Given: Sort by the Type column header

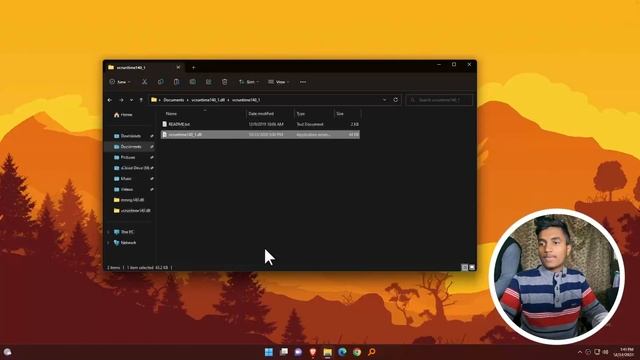Looking at the screenshot, I should pyautogui.click(x=314, y=114).
